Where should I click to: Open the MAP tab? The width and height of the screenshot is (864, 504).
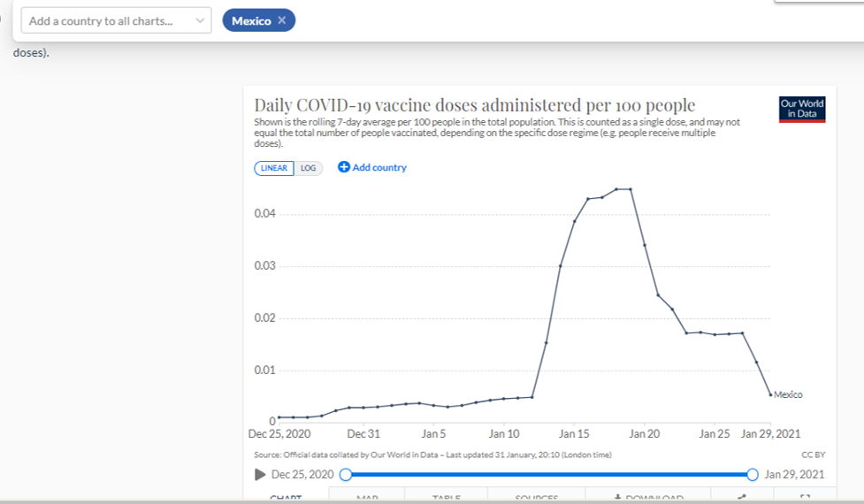(367, 498)
